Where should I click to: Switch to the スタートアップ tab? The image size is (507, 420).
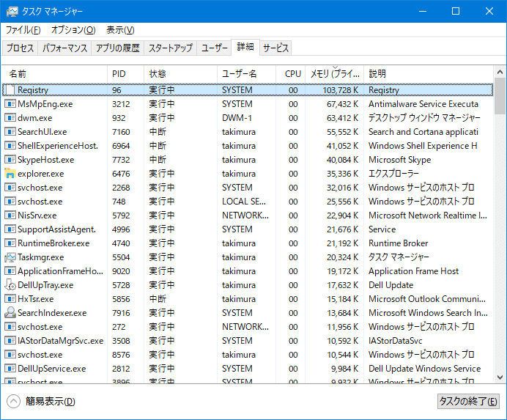171,48
